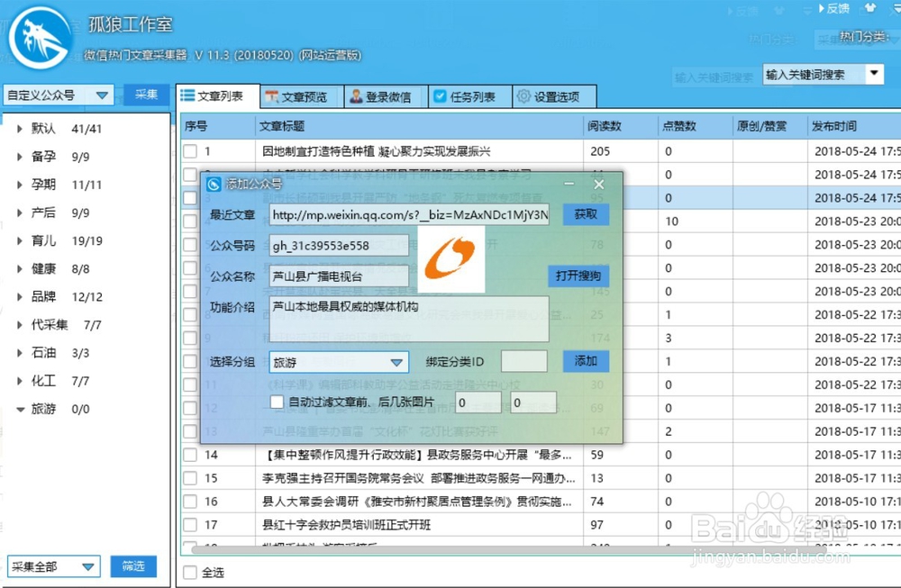Switch to the 文章预览 tab
Screen dimensions: 901x588
click(x=297, y=95)
